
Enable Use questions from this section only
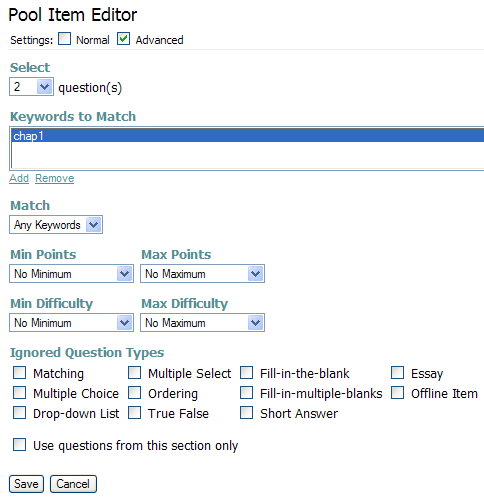[x=19, y=445]
